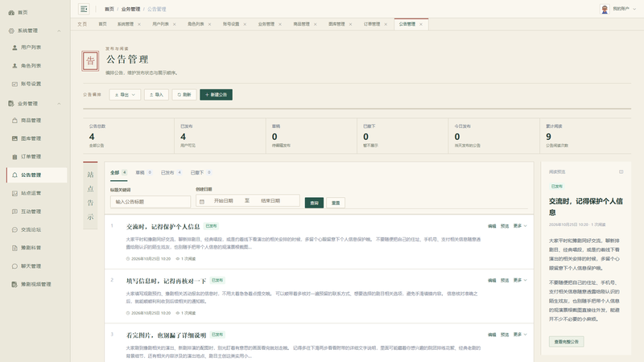
Task: Click the 豫剧科普 document icon in sidebar
Action: click(x=14, y=248)
